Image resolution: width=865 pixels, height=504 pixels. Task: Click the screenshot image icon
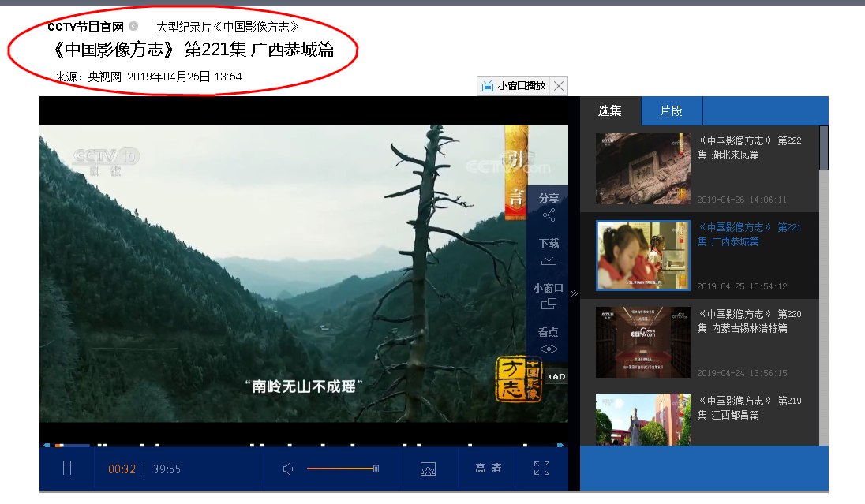(428, 469)
